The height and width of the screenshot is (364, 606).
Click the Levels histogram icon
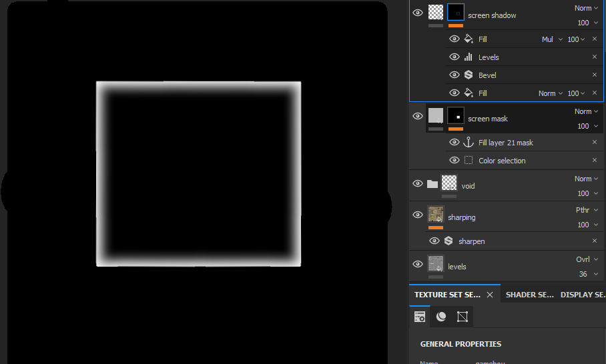469,57
